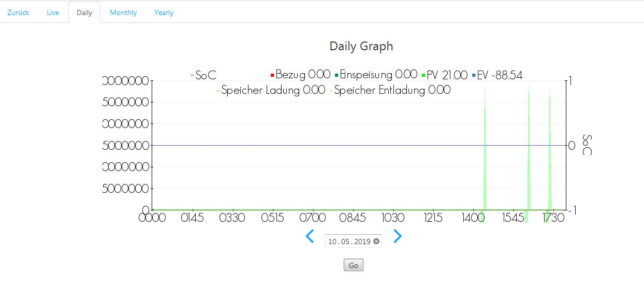Click the Go button
Image resolution: width=644 pixels, height=297 pixels.
354,265
